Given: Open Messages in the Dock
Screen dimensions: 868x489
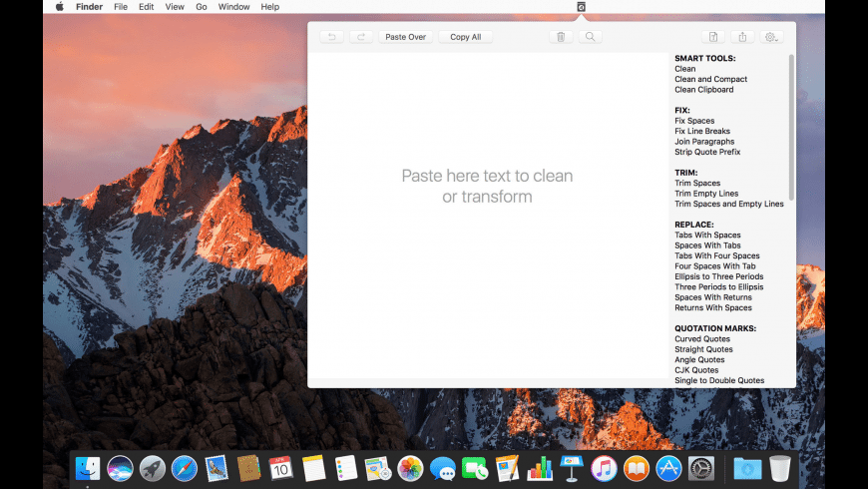Looking at the screenshot, I should pyautogui.click(x=443, y=468).
